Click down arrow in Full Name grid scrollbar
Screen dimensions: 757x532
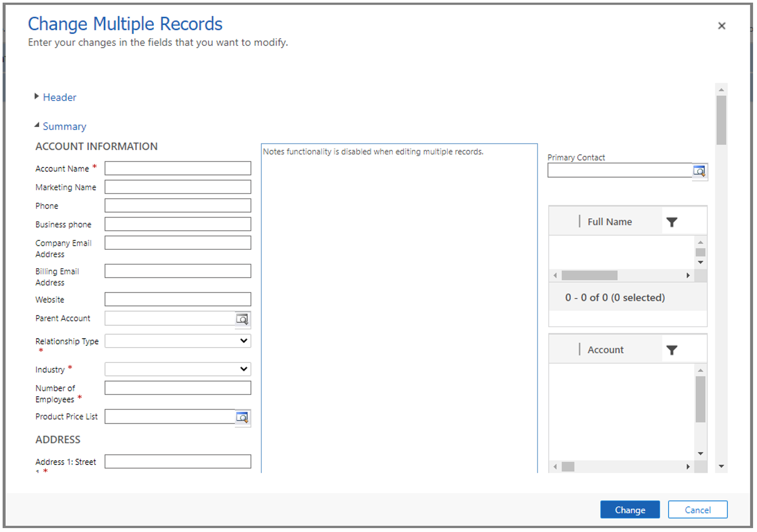[701, 263]
